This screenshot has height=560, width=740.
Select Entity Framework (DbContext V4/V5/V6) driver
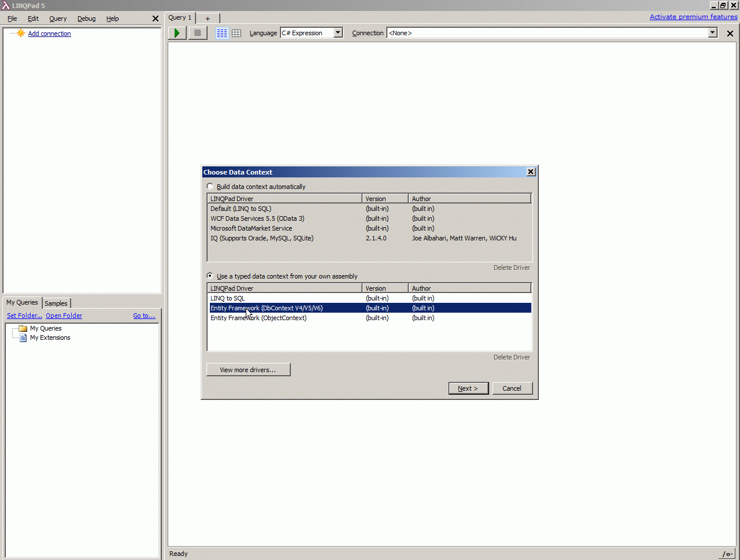tap(369, 308)
